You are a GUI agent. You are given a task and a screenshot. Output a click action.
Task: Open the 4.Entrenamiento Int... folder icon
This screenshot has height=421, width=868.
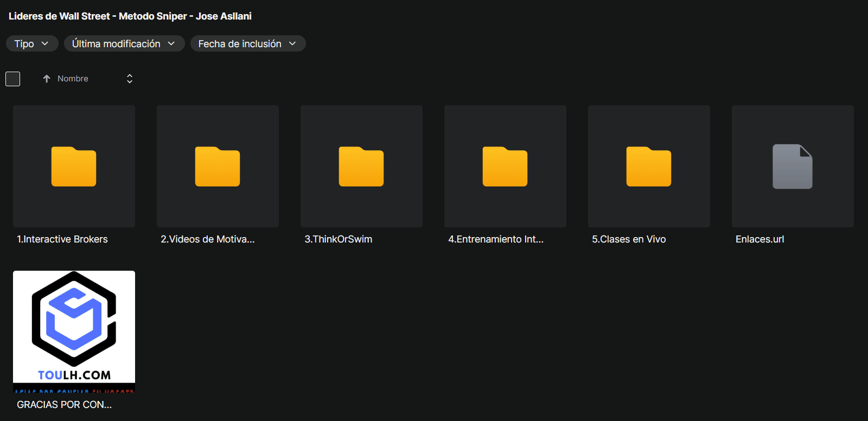[x=505, y=167]
